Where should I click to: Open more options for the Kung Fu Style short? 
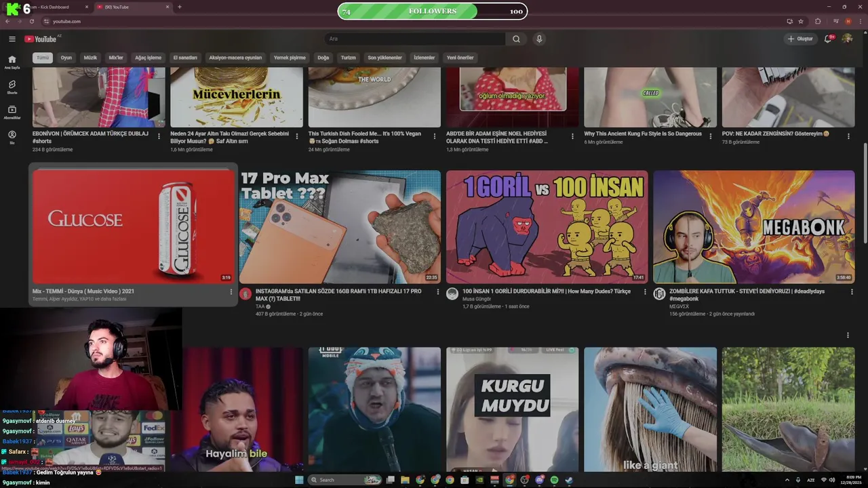tap(710, 136)
